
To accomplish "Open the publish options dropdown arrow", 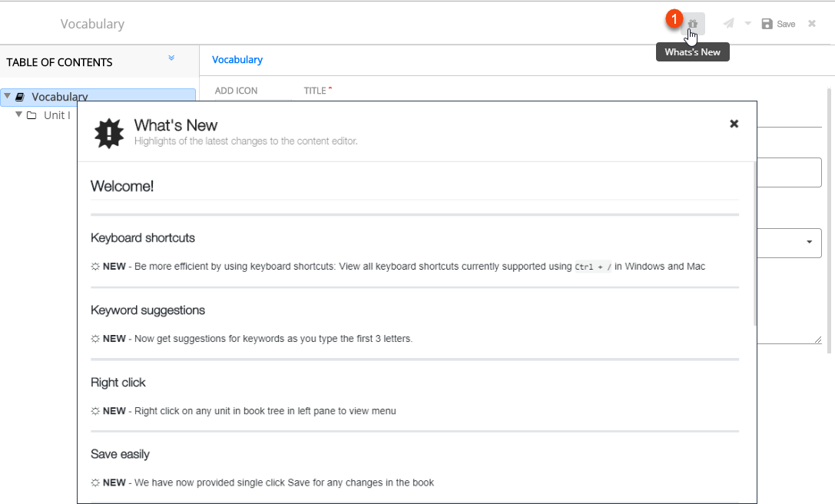I will tap(748, 24).
